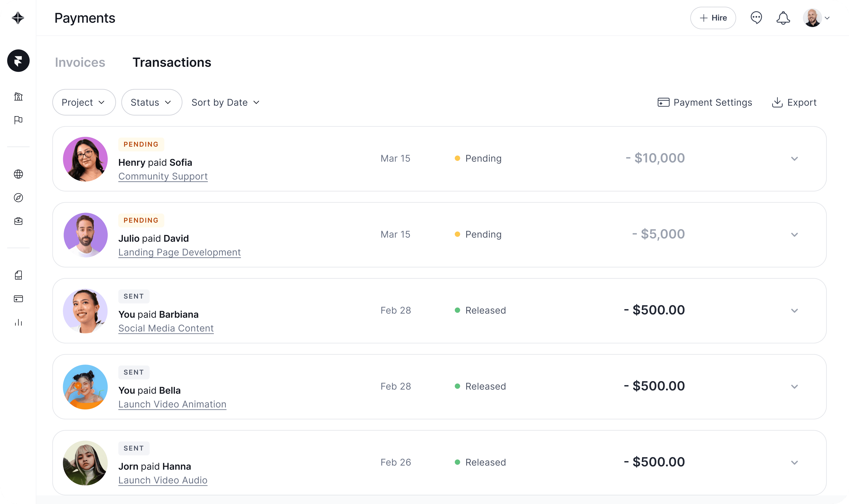The width and height of the screenshot is (849, 504).
Task: Open the Sort by Date dropdown
Action: [226, 102]
